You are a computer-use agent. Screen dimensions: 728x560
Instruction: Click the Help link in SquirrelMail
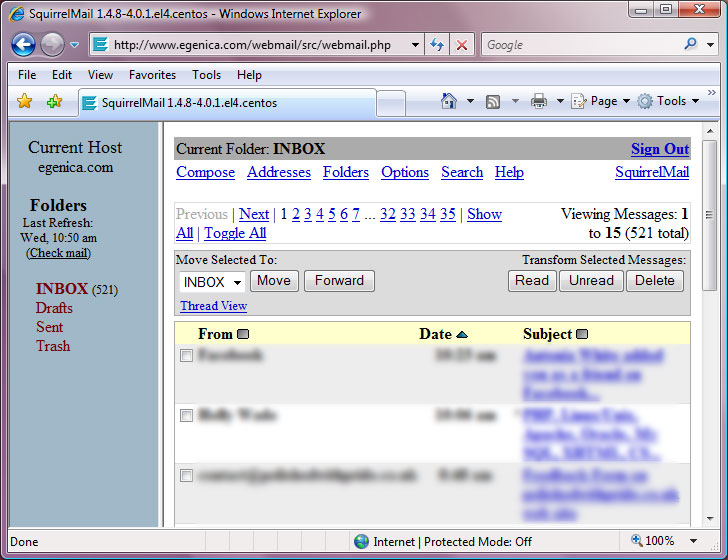pos(509,172)
